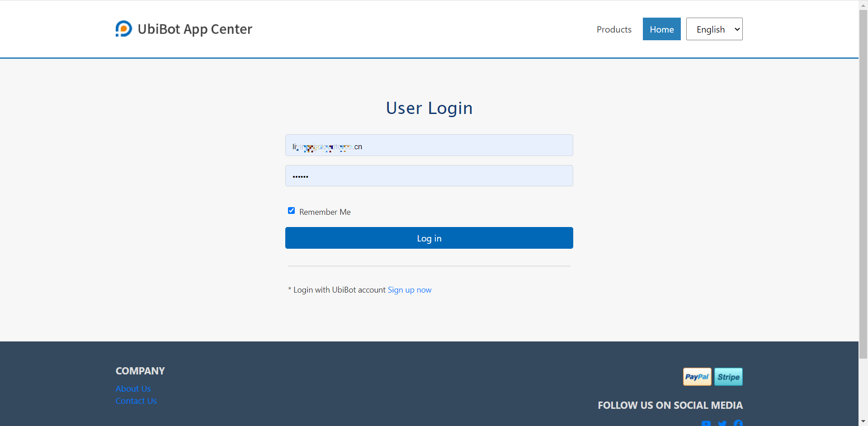Click the UbiBot App Center title
The width and height of the screenshot is (868, 426).
click(x=195, y=29)
